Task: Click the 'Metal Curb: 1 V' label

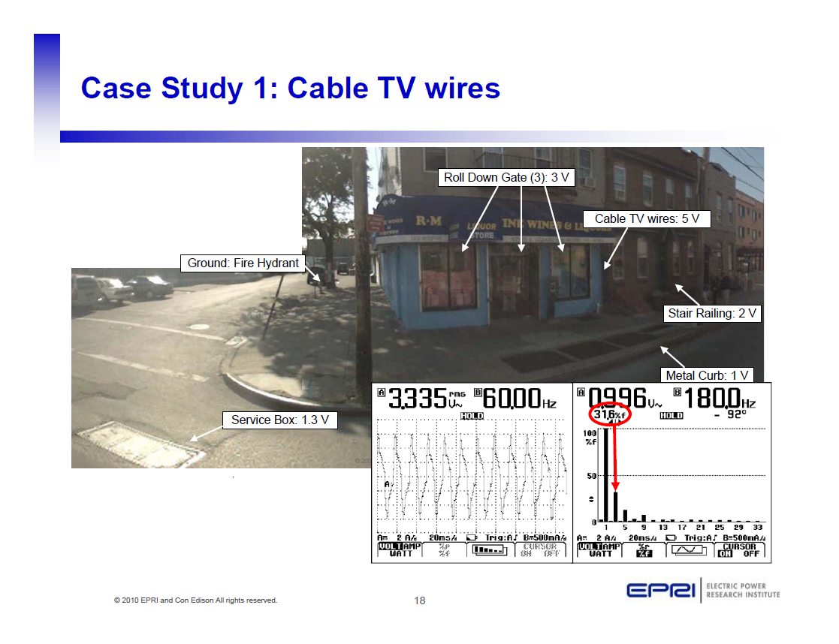Action: point(707,375)
